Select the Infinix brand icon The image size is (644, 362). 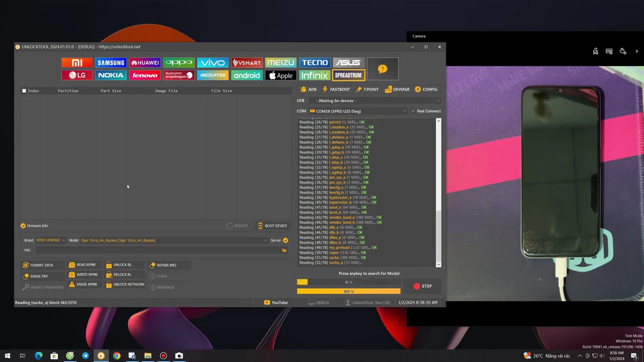(314, 75)
